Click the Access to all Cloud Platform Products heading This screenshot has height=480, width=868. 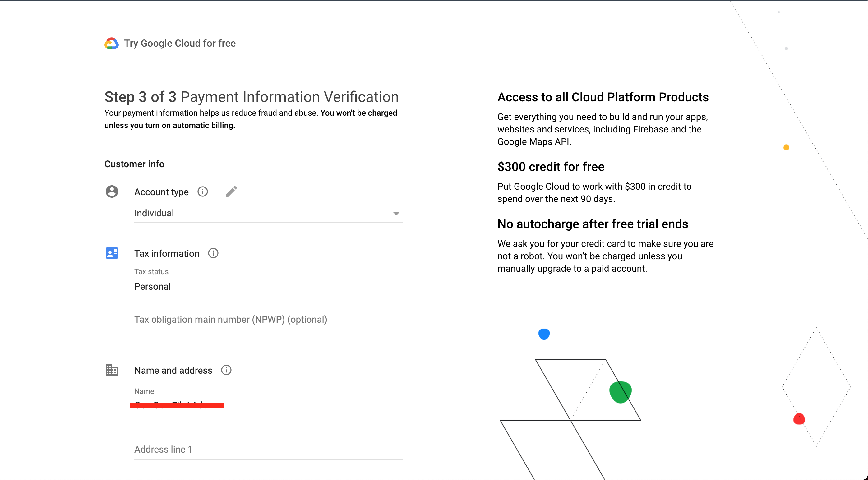603,97
